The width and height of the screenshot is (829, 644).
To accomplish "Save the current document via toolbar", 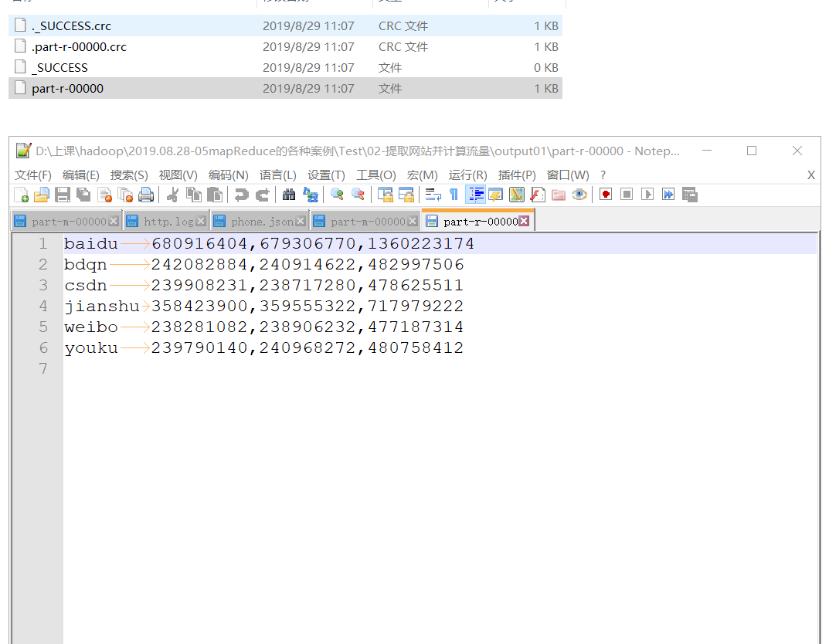I will [x=63, y=195].
